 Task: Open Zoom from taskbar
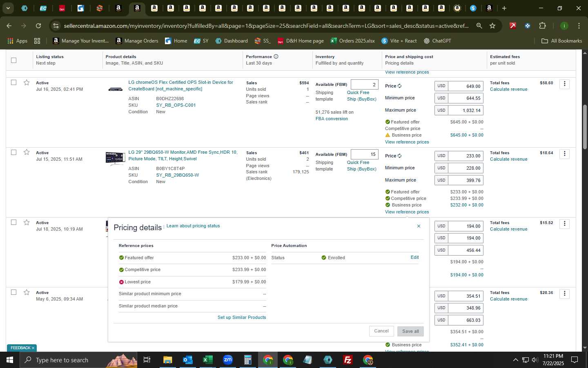227,360
